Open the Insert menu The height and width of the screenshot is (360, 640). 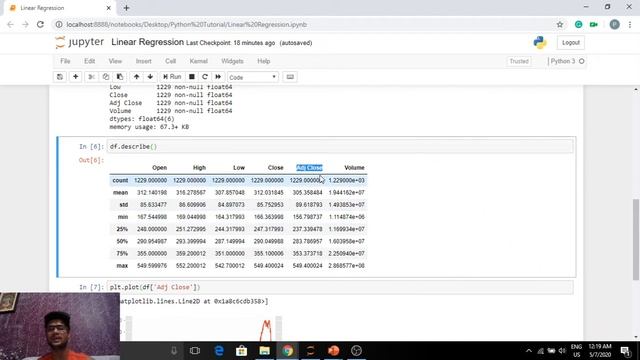point(143,61)
